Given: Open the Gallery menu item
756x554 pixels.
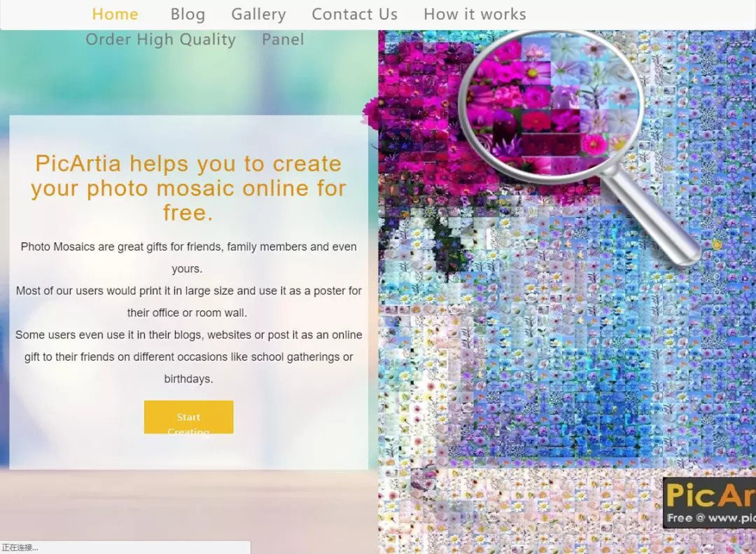Looking at the screenshot, I should pos(258,14).
